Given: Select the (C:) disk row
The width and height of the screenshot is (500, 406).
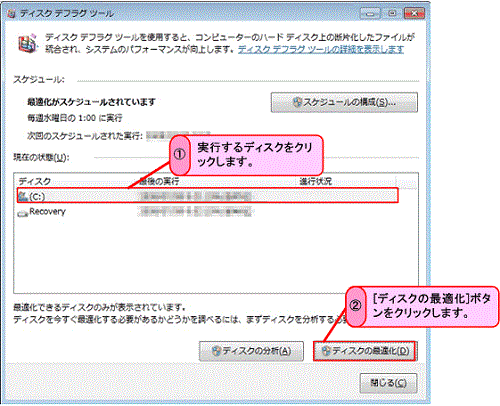Looking at the screenshot, I should (x=208, y=196).
